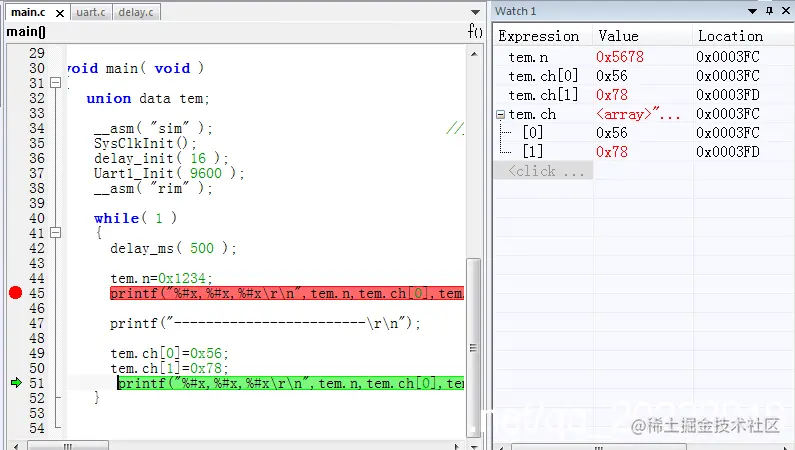Click line 44 tem.n=0x1234 code
The width and height of the screenshot is (795, 450).
pos(161,278)
